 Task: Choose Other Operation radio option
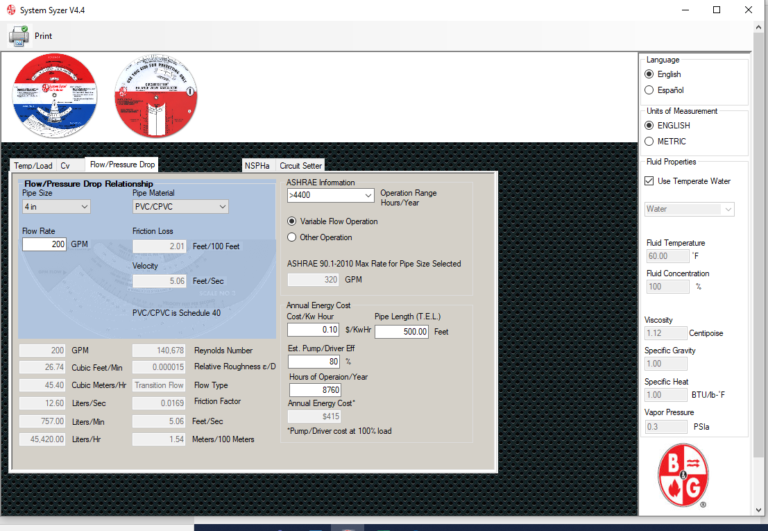point(292,237)
